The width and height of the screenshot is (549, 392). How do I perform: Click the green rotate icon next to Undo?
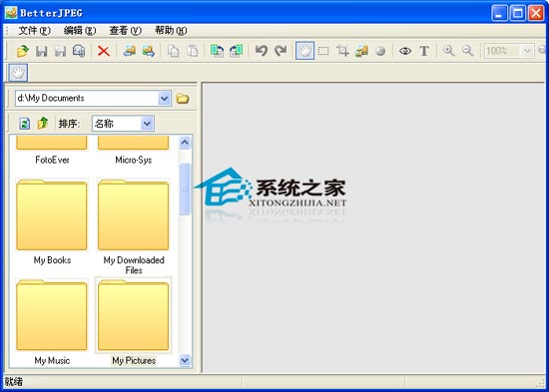(x=237, y=51)
